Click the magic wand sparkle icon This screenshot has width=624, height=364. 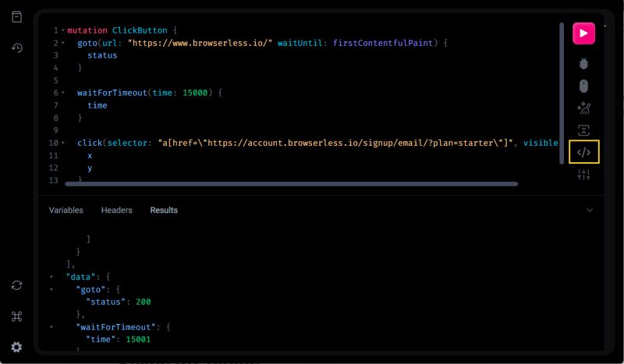pos(583,108)
